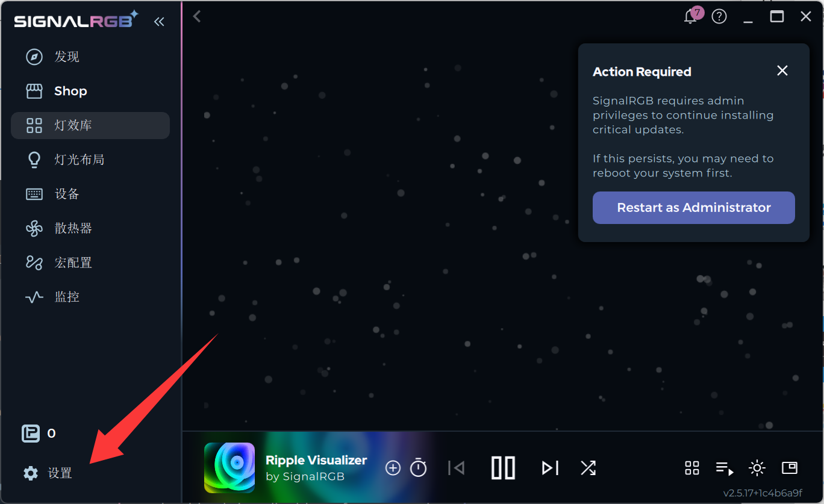This screenshot has height=504, width=824.
Task: Dismiss the Action Required popup
Action: click(x=782, y=71)
